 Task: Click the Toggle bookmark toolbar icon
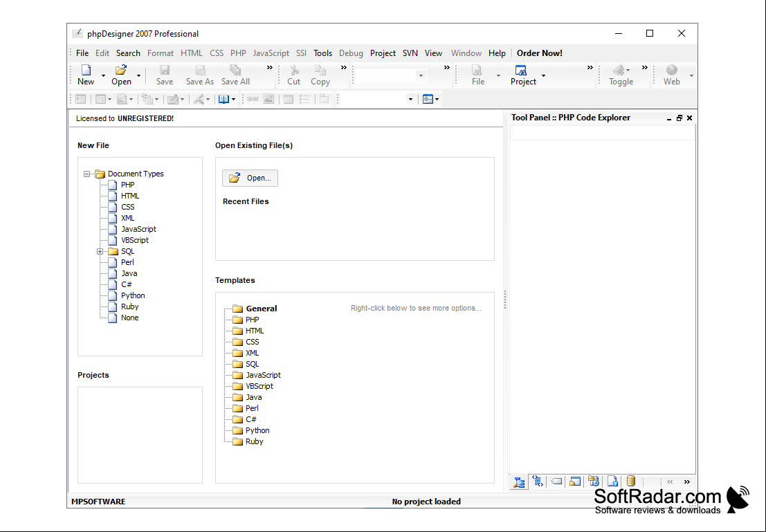tap(619, 71)
